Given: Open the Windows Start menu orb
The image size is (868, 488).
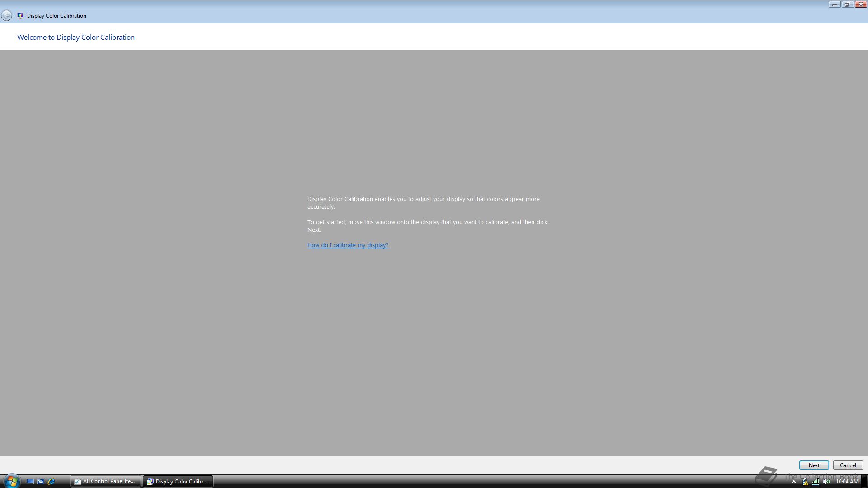Looking at the screenshot, I should [11, 481].
